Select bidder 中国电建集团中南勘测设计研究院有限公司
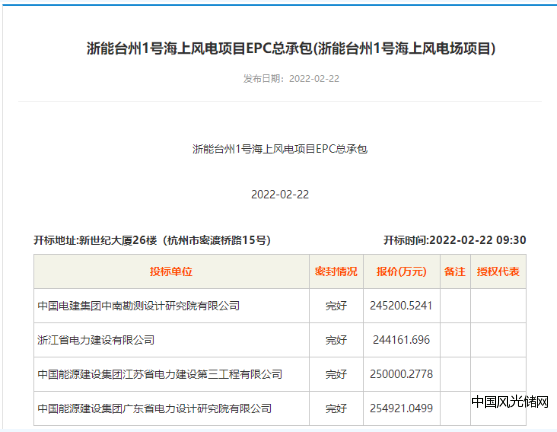The width and height of the screenshot is (557, 432). [x=139, y=306]
